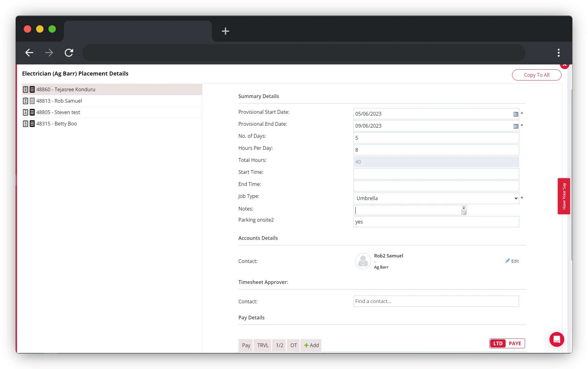
Task: Select placement 48860 - Tejasree Konduru
Action: (x=112, y=89)
